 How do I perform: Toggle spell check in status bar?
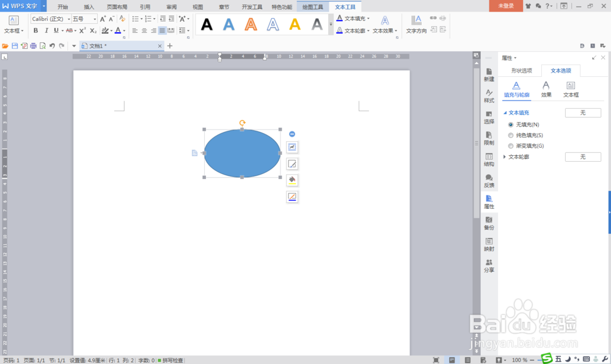[x=170, y=360]
